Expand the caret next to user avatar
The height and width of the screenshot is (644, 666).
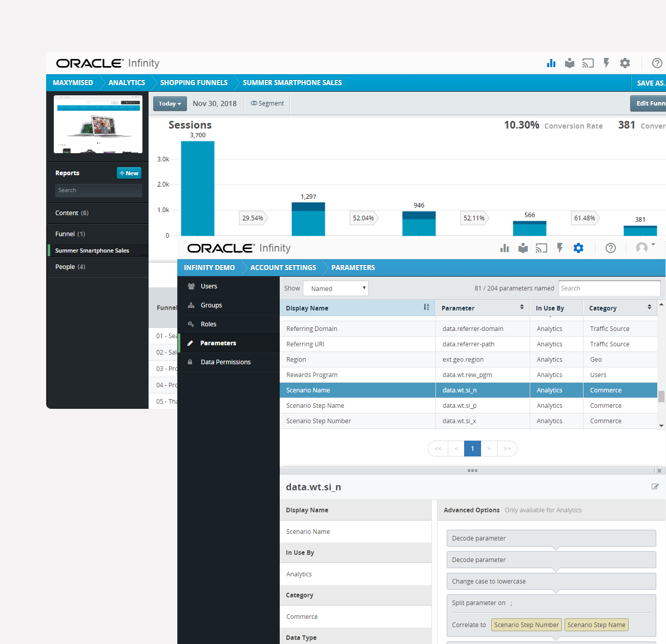[x=653, y=244]
